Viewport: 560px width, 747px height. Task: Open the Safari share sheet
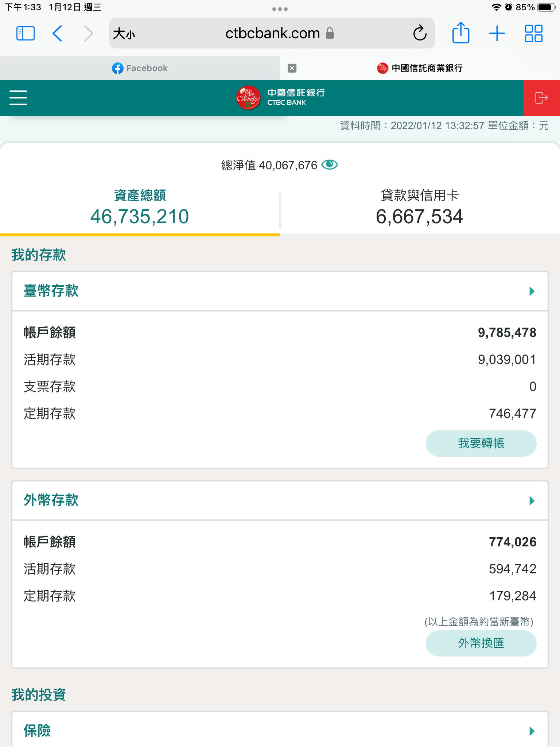[x=460, y=34]
